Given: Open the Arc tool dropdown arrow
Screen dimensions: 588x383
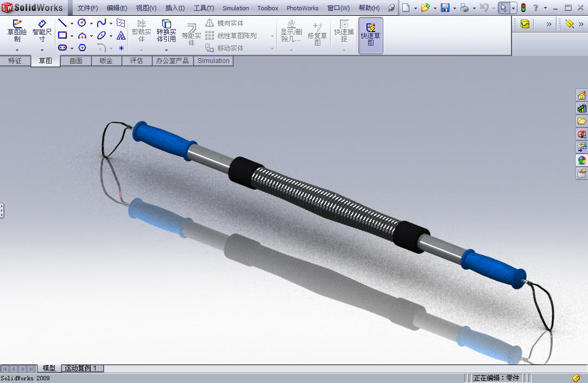Looking at the screenshot, I should click(91, 36).
